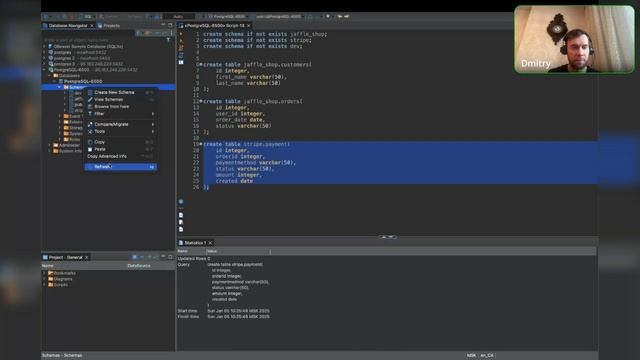Screen dimensions: 640x360
Task: Close the Database Navigator tab
Action: (92, 25)
